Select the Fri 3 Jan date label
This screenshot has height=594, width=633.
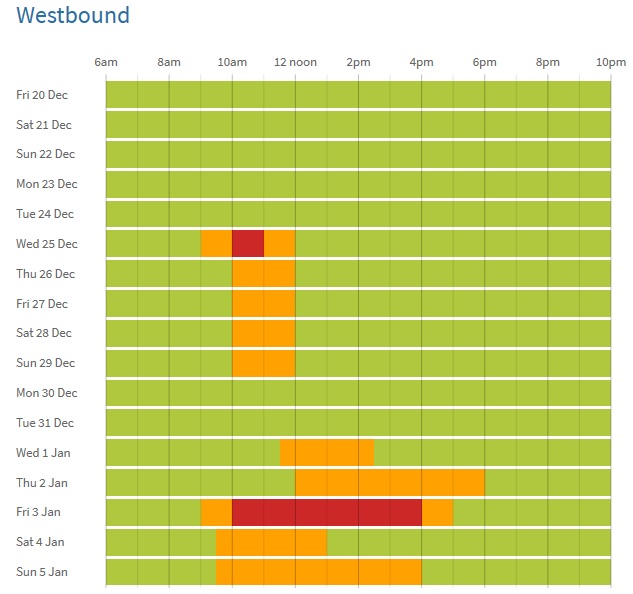41,512
